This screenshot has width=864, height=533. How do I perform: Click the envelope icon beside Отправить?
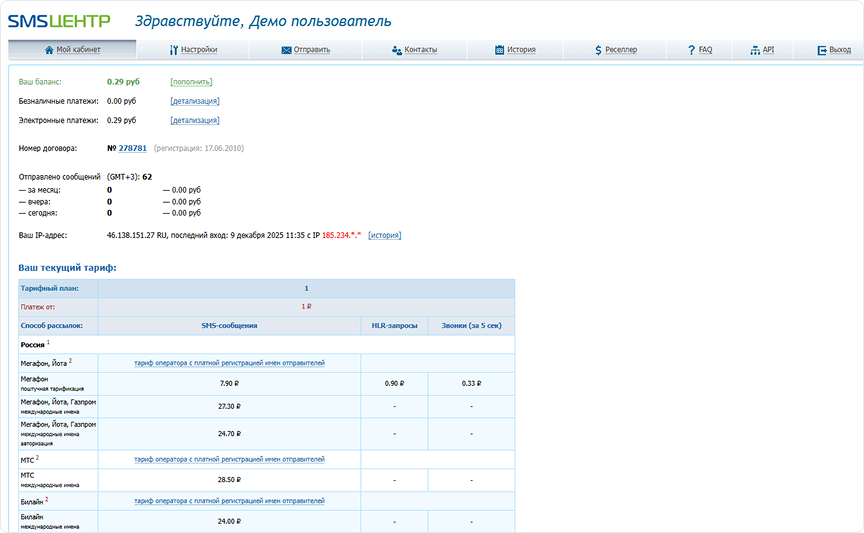286,50
